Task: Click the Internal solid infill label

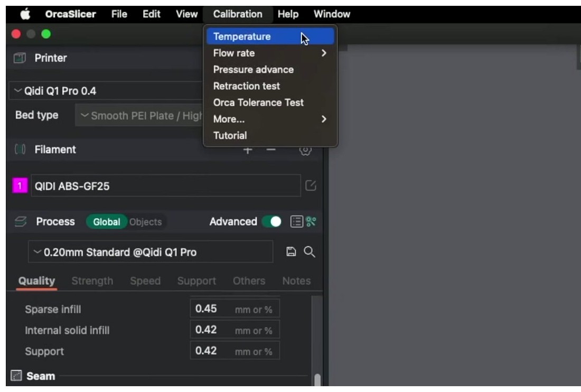Action: pyautogui.click(x=67, y=330)
